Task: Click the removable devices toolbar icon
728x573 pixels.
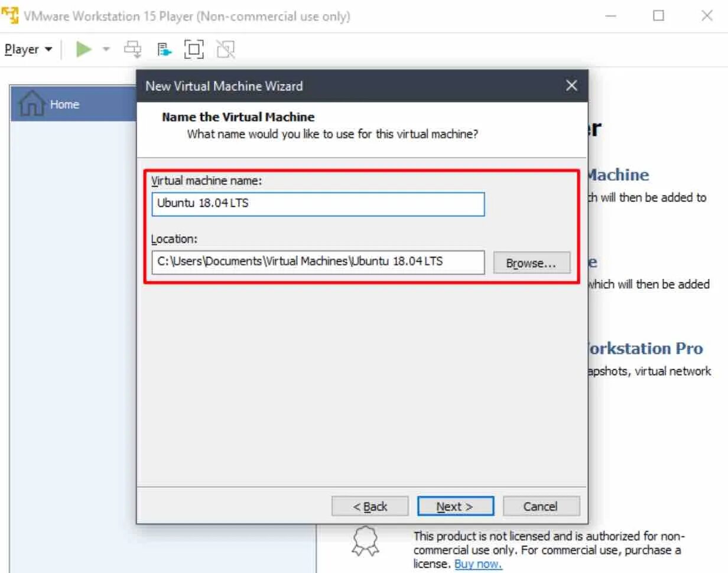Action: point(164,50)
